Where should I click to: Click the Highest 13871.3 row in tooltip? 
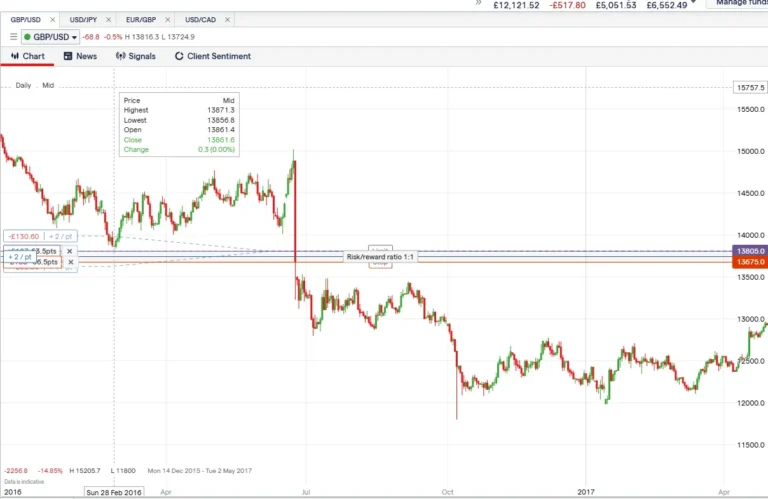(x=179, y=110)
